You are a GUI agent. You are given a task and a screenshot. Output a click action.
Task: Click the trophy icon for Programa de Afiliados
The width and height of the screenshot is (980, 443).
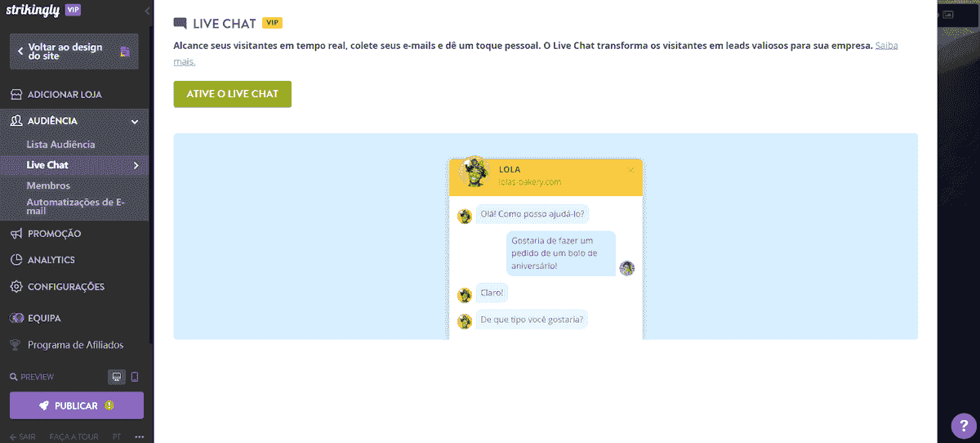[x=16, y=345]
